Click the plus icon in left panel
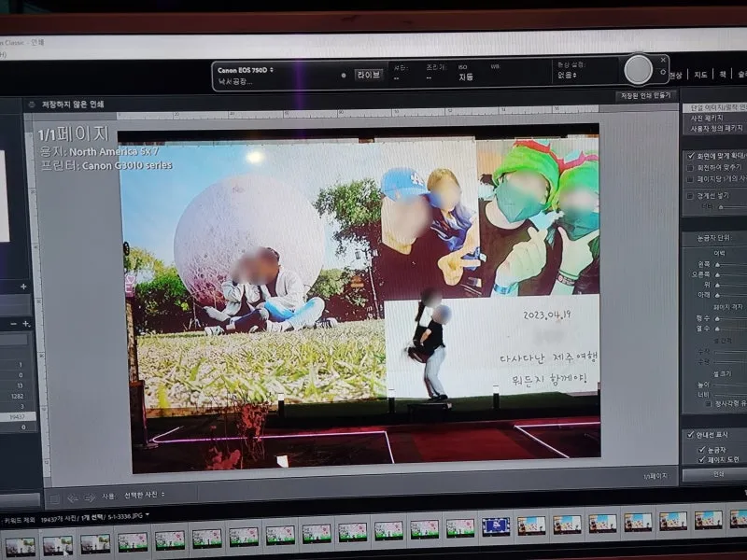Screen dimensions: 747x560 (x=23, y=287)
